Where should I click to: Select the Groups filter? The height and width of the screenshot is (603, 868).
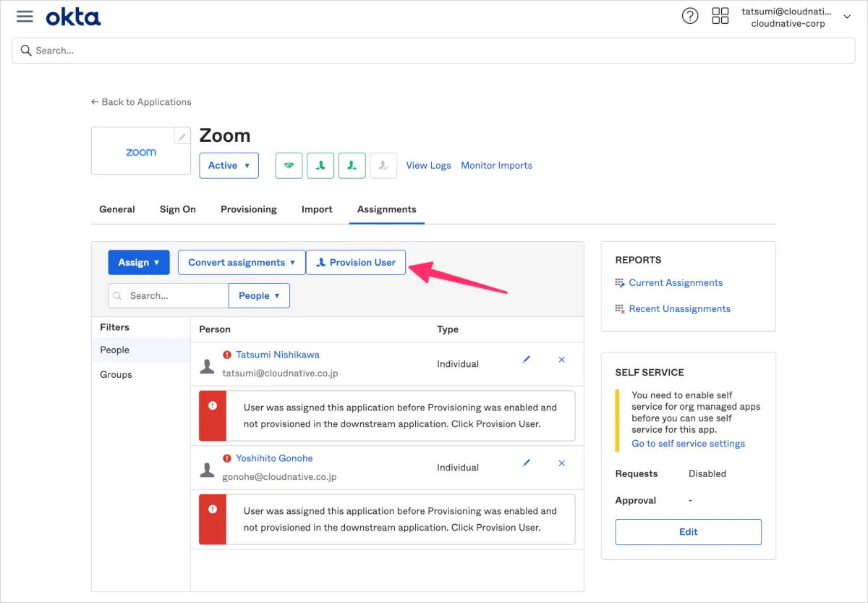click(116, 375)
